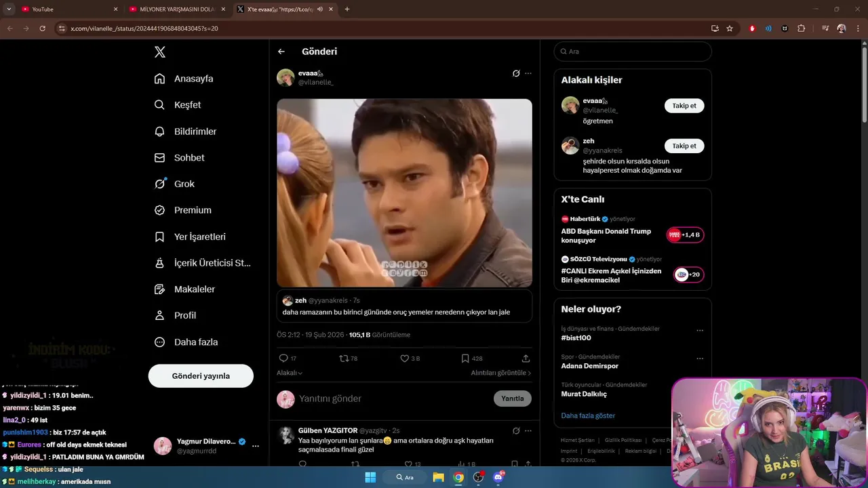Open #bist100 trend
This screenshot has width=868, height=488.
click(x=576, y=338)
